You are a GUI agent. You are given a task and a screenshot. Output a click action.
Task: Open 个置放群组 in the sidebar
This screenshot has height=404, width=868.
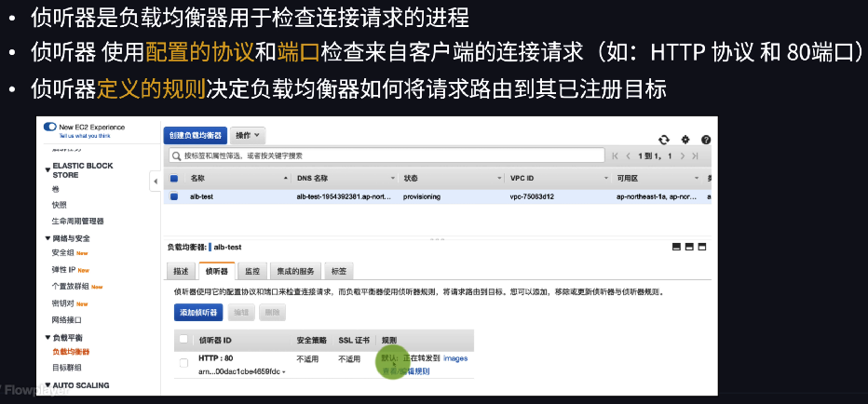(x=70, y=287)
